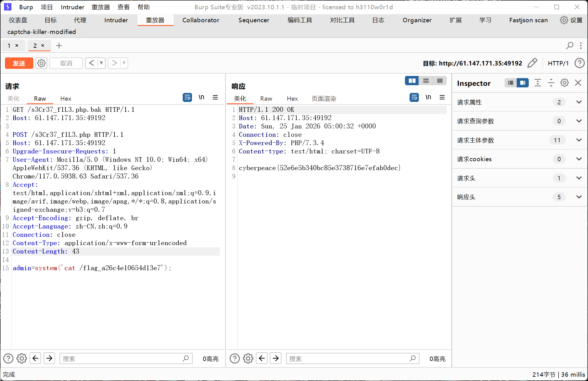The image size is (588, 381).
Task: Open response search settings gear
Action: coord(248,358)
